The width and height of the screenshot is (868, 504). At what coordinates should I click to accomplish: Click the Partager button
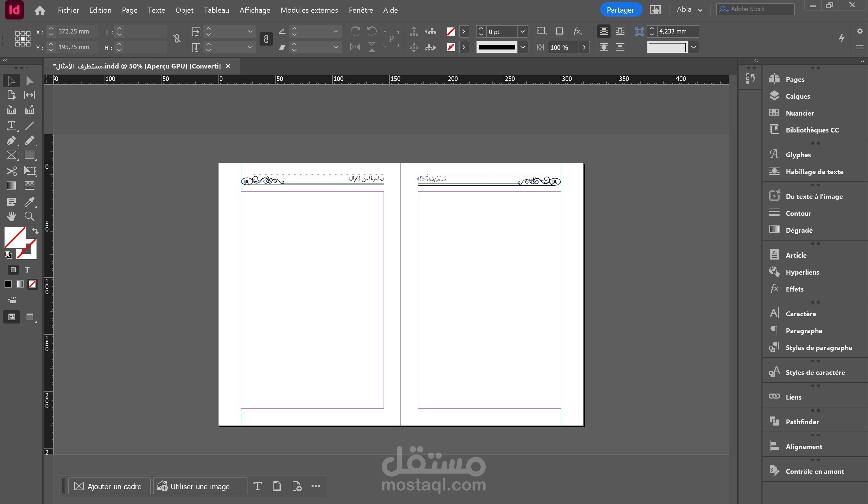point(620,10)
